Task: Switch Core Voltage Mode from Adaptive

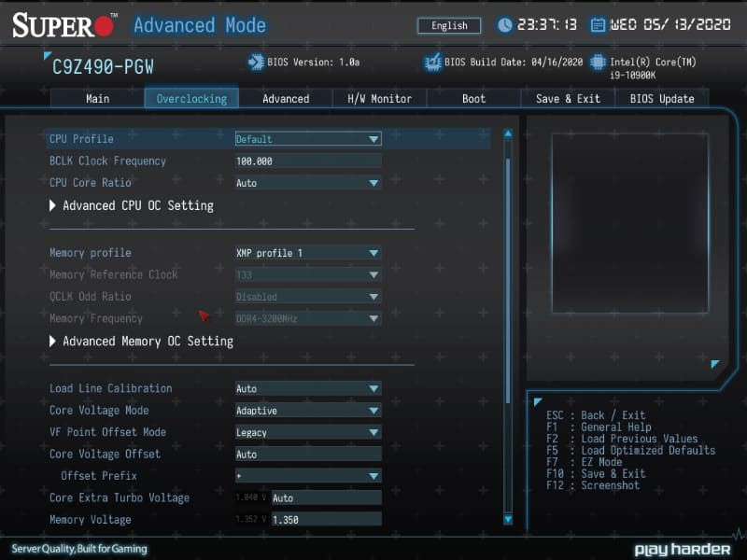Action: tap(308, 410)
